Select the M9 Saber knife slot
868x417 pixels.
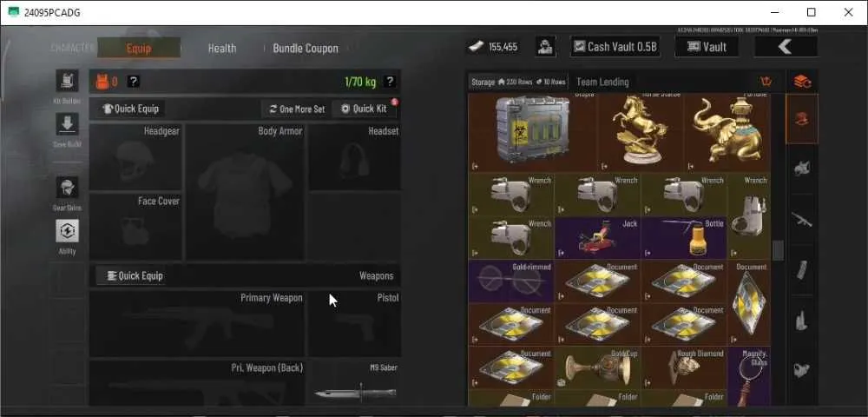[354, 383]
